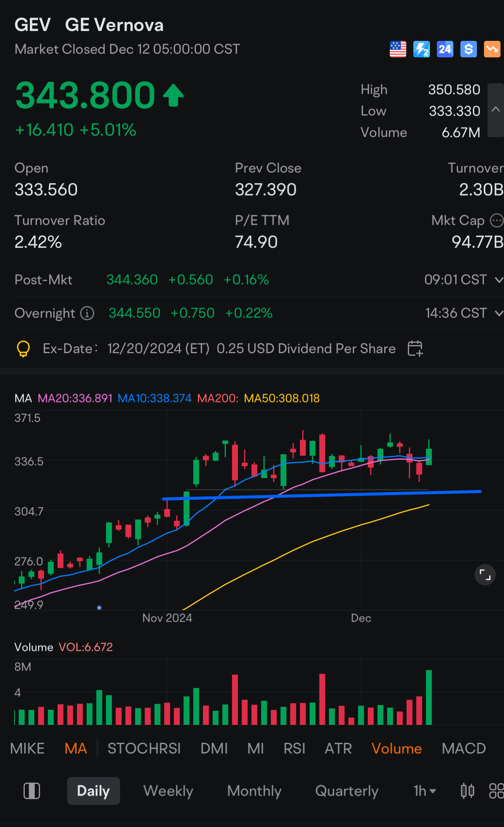Select the MACD indicator
504x827 pixels.
464,748
